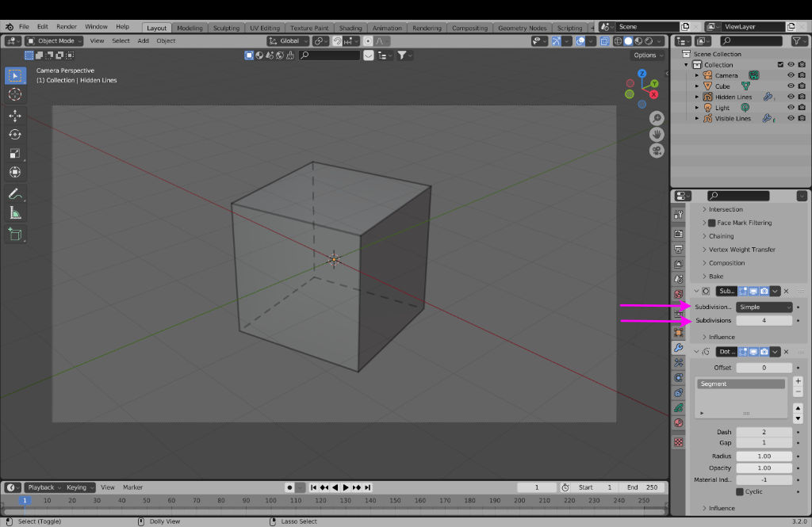This screenshot has height=527, width=812.
Task: Click the viewport zoom magnifier icon
Action: coord(657,118)
